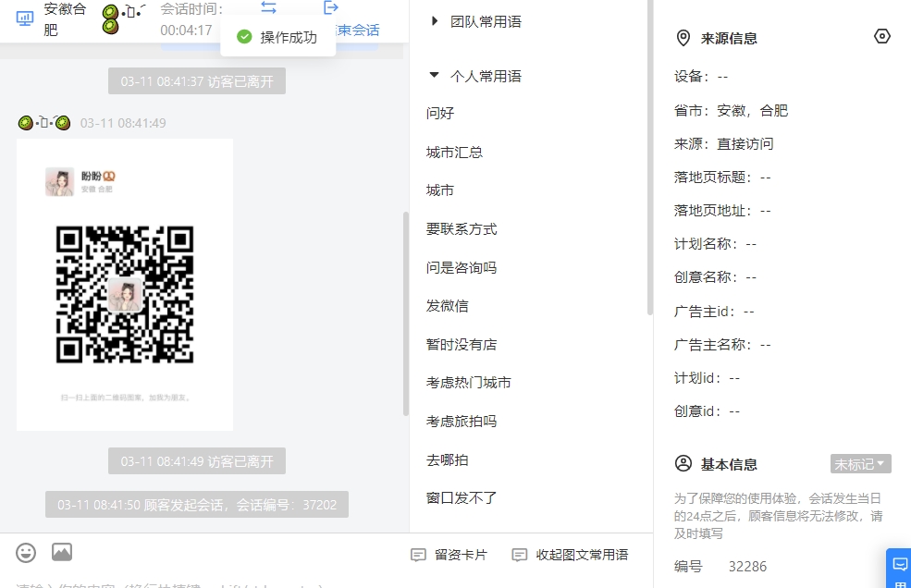911x588 pixels.
Task: Click the 来源：直接访问 line
Action: (724, 143)
